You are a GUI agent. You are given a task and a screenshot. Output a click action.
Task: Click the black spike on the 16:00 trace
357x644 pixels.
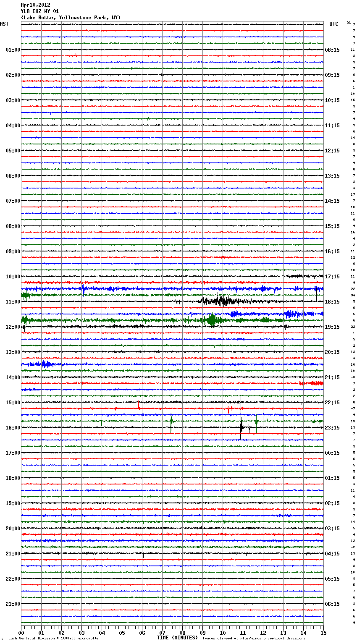coord(241,427)
